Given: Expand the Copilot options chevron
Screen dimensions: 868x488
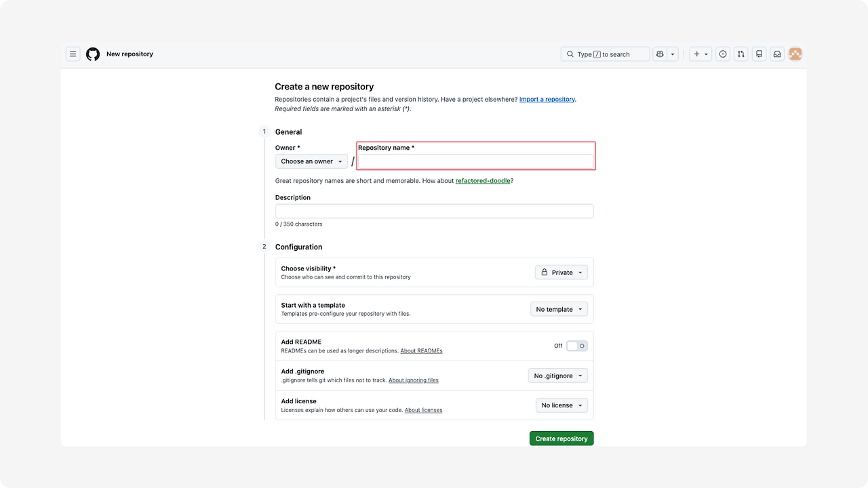Looking at the screenshot, I should 672,54.
